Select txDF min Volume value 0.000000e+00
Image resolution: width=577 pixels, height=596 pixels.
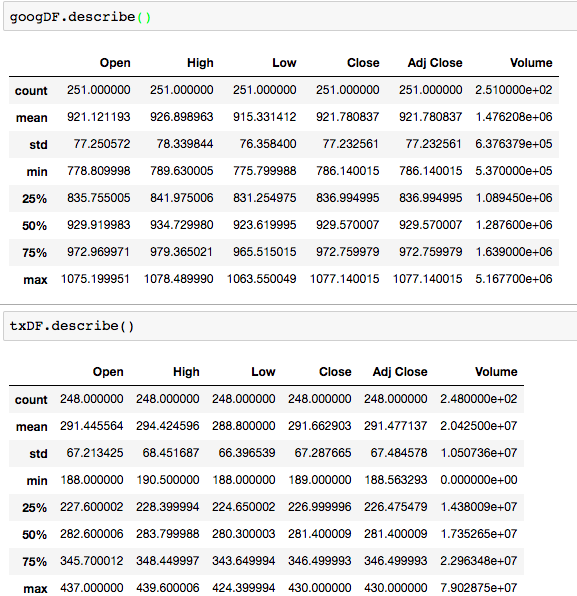[479, 480]
